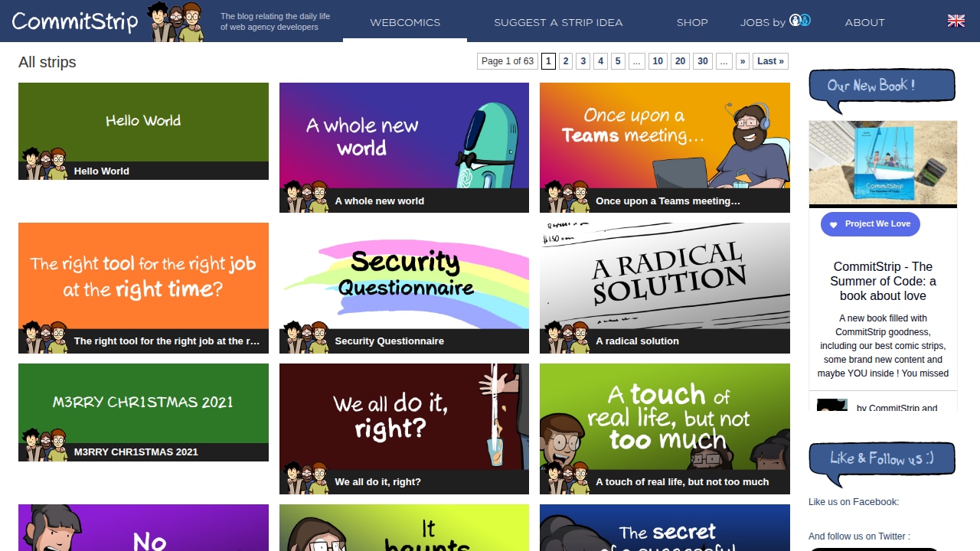
Task: Click the 'Project We Love' badge
Action: [x=871, y=224]
